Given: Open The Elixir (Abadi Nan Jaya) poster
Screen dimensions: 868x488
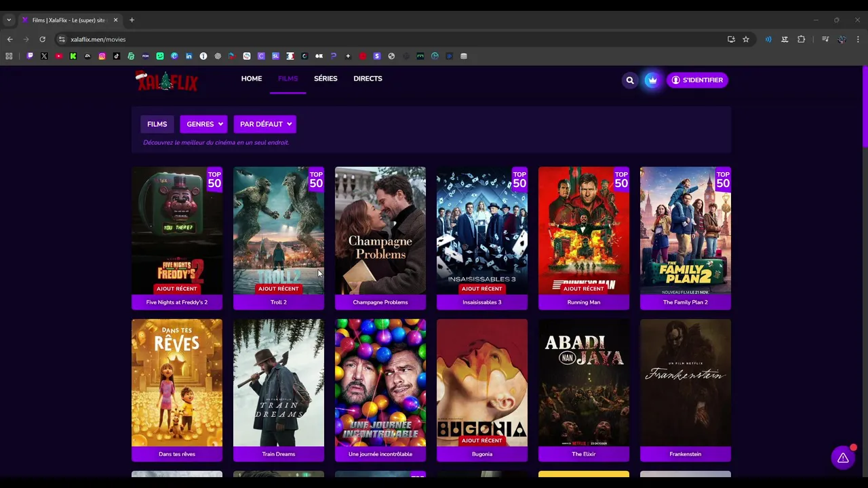Looking at the screenshot, I should coord(584,382).
